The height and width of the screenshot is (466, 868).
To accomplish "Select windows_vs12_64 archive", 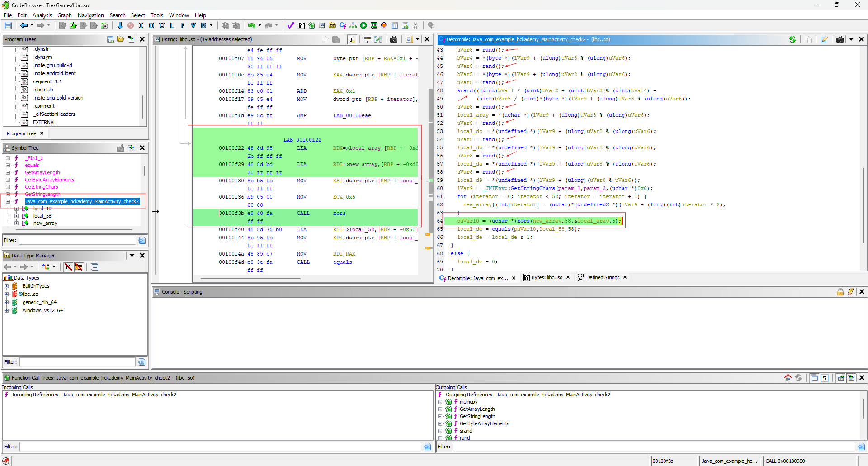I will pyautogui.click(x=42, y=310).
